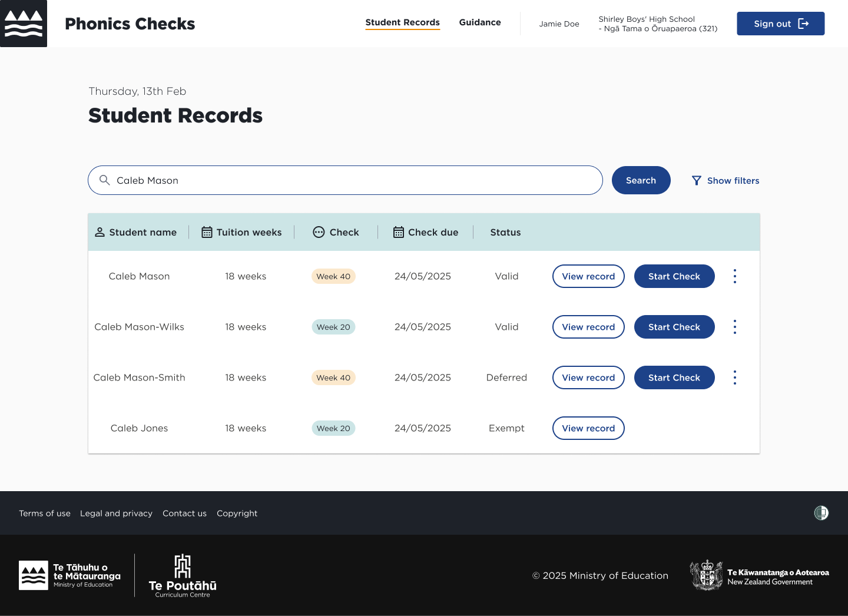This screenshot has height=616, width=848.
Task: Open the Terms of use footer link
Action: click(x=45, y=514)
